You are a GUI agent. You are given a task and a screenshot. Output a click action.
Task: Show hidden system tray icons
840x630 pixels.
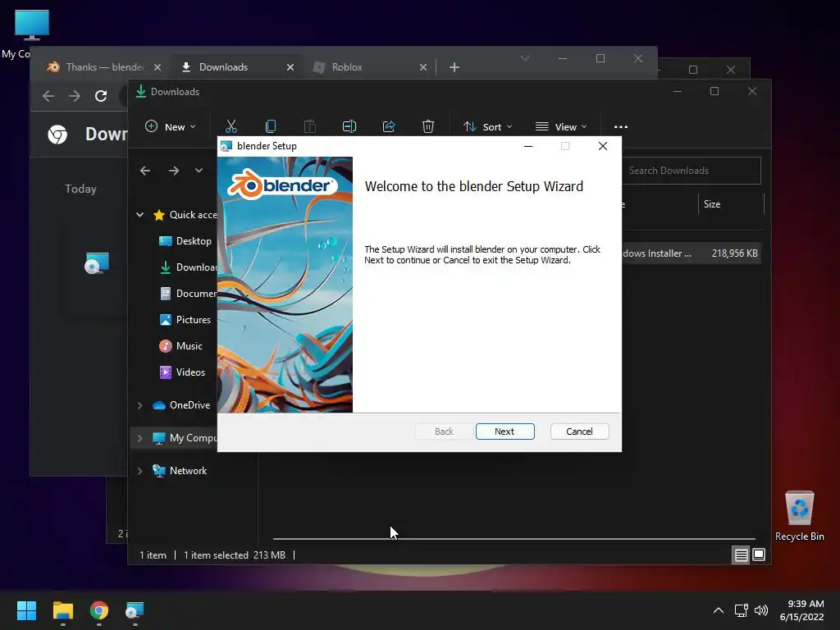[x=719, y=610]
